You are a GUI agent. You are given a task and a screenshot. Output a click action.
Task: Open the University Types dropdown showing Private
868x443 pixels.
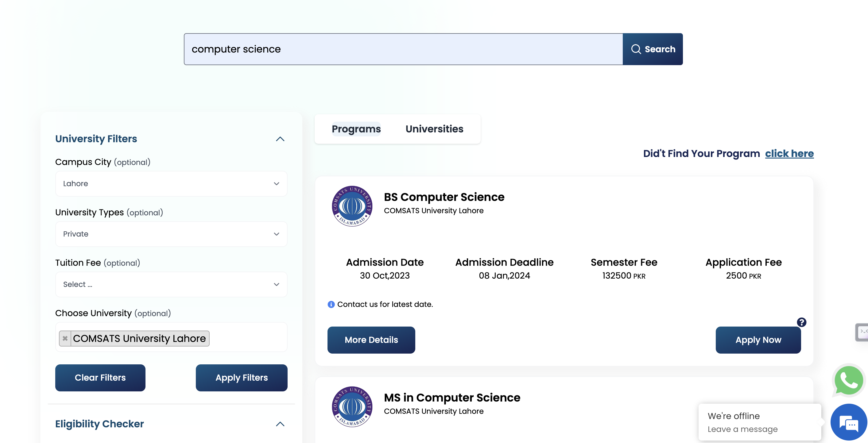[x=171, y=234]
